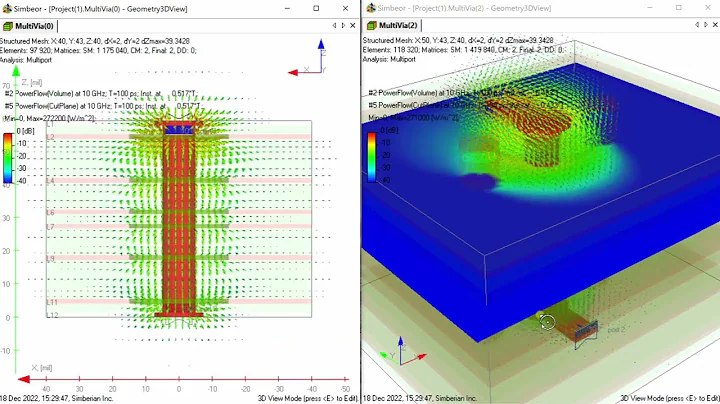Click the rotate cursor marker near pad 2
This screenshot has height=404, width=720.
pyautogui.click(x=547, y=322)
